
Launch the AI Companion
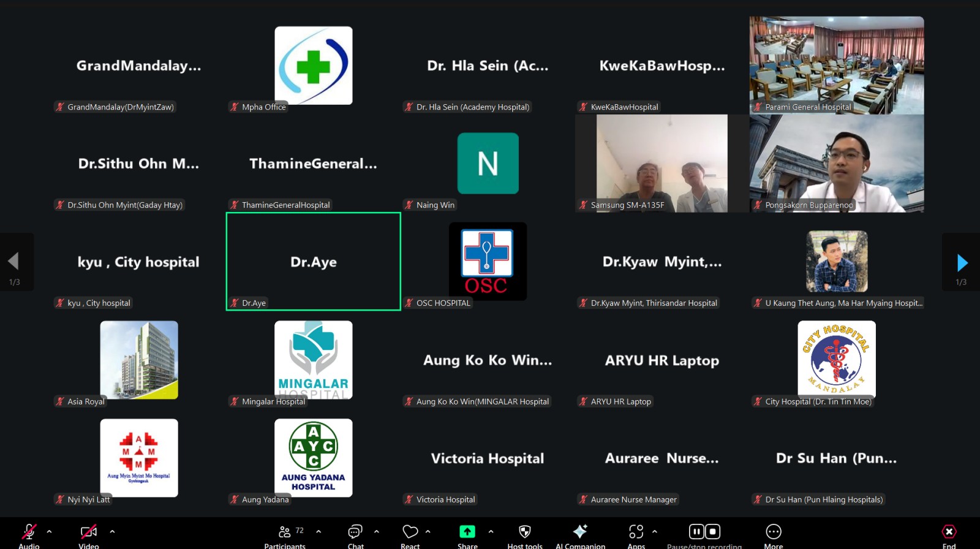580,532
